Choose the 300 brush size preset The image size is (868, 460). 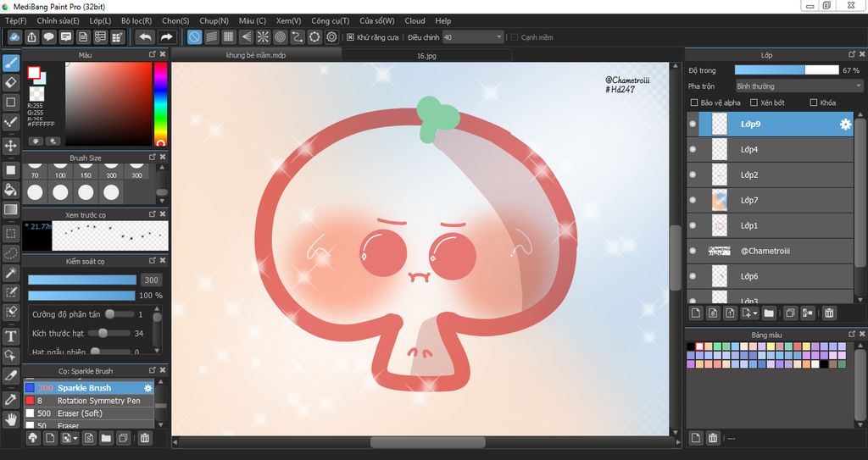click(136, 170)
